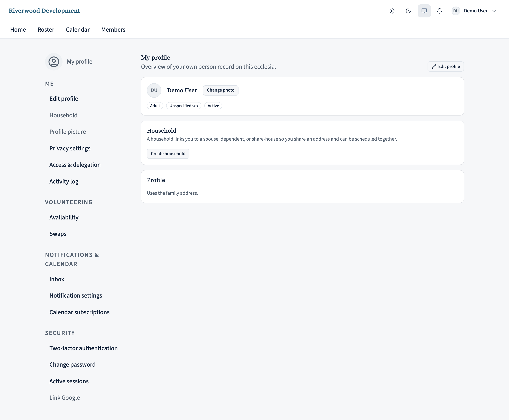Open Swaps under Volunteering
The height and width of the screenshot is (420, 509).
tap(58, 234)
